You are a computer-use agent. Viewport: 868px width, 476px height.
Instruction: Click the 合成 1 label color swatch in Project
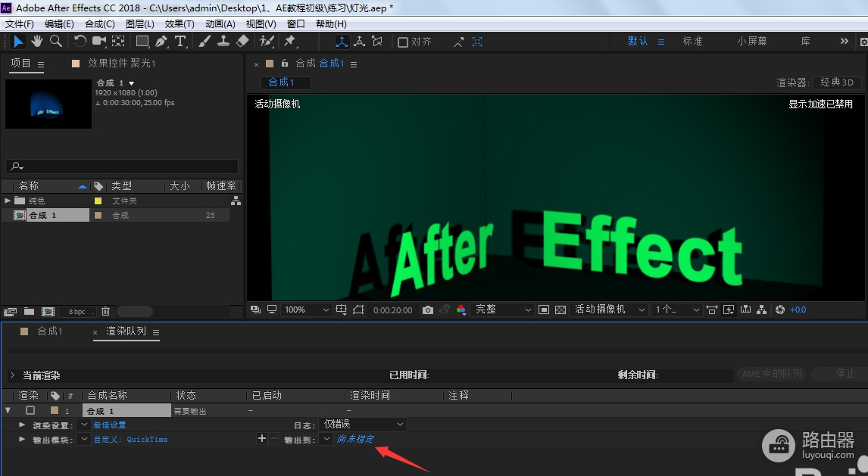coord(98,215)
